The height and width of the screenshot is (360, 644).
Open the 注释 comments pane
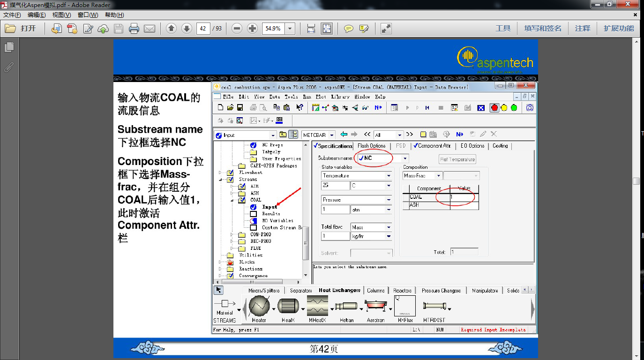pyautogui.click(x=583, y=29)
